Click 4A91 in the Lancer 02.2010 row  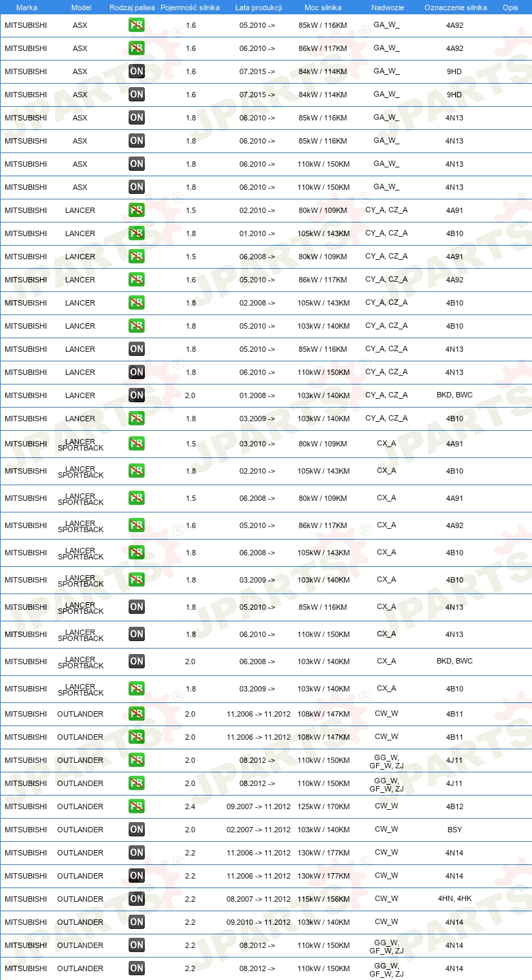click(454, 210)
